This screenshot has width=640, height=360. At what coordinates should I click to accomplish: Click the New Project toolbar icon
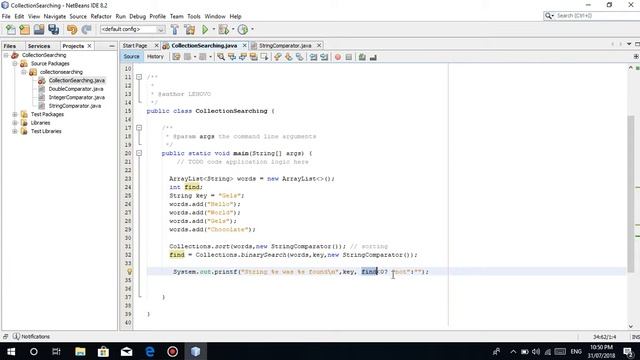[x=24, y=29]
